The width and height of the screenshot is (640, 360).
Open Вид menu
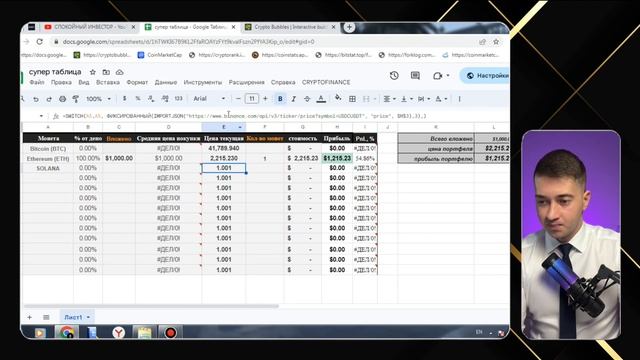tap(84, 82)
